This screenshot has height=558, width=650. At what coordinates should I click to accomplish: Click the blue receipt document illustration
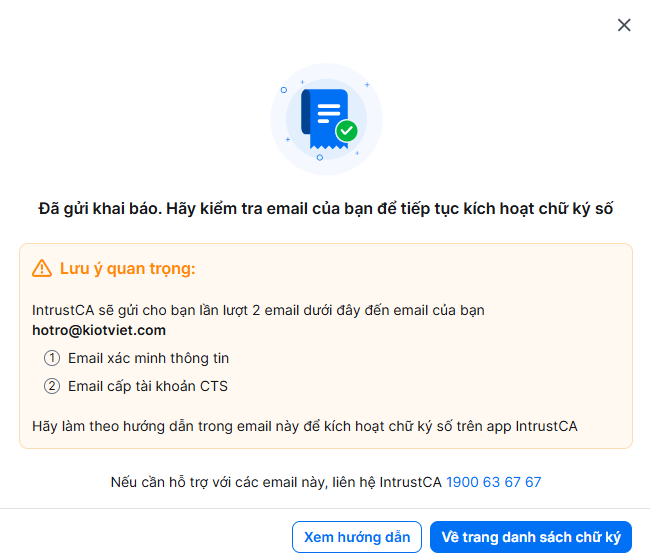click(x=325, y=119)
